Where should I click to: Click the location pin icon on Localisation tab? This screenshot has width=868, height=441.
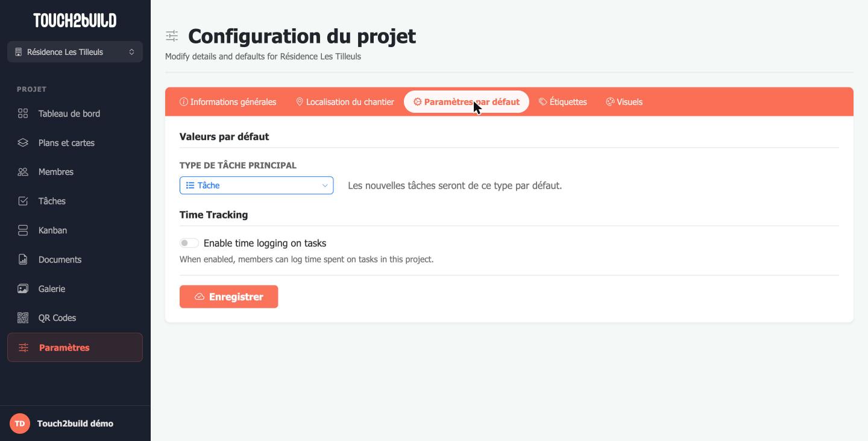[300, 102]
